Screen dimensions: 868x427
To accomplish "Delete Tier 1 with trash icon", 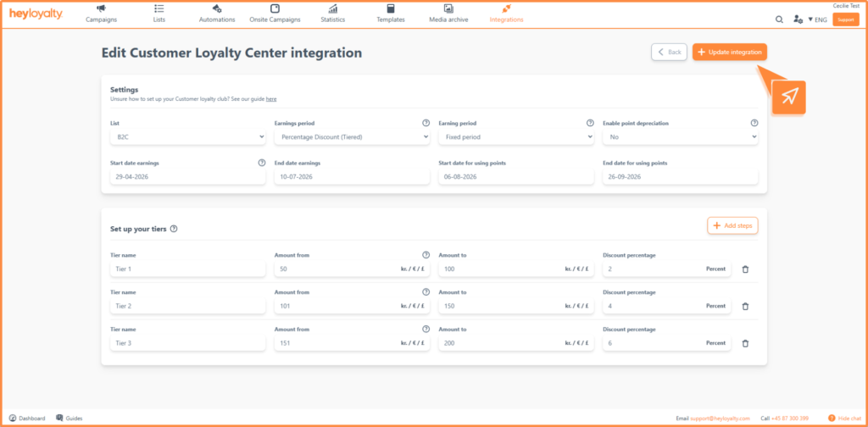I will point(745,269).
